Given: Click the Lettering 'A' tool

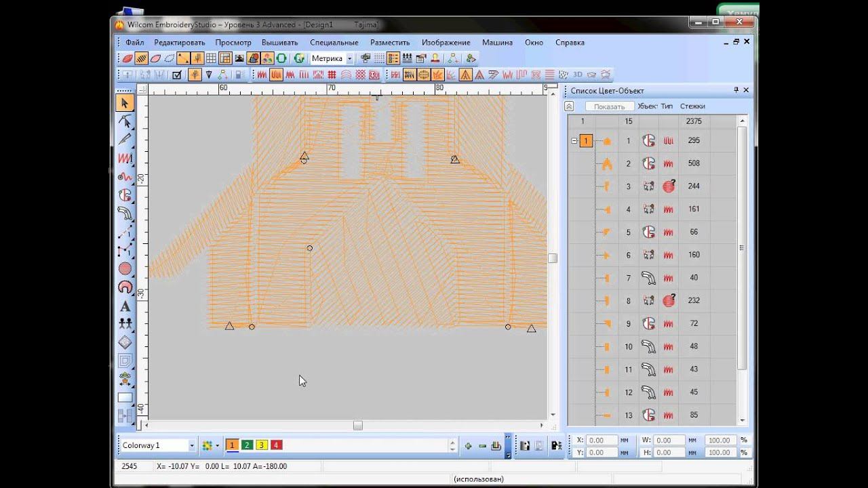Looking at the screenshot, I should pyautogui.click(x=125, y=306).
